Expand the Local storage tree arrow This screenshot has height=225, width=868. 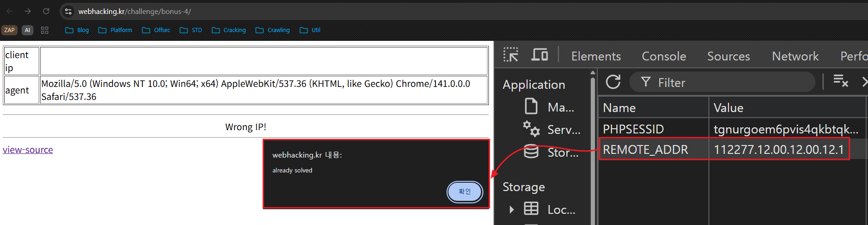512,210
